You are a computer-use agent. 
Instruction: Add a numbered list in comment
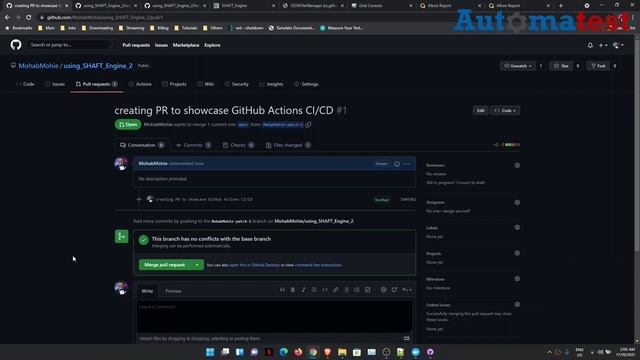pos(357,290)
